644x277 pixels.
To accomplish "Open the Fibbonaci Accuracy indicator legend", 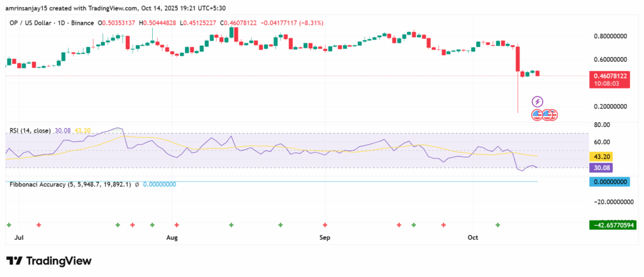I will (69, 184).
